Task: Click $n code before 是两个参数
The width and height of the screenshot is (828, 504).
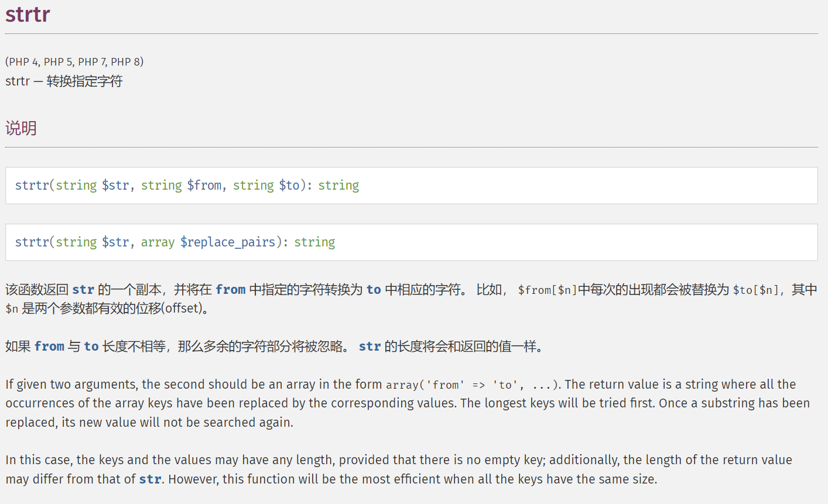Action: tap(12, 308)
